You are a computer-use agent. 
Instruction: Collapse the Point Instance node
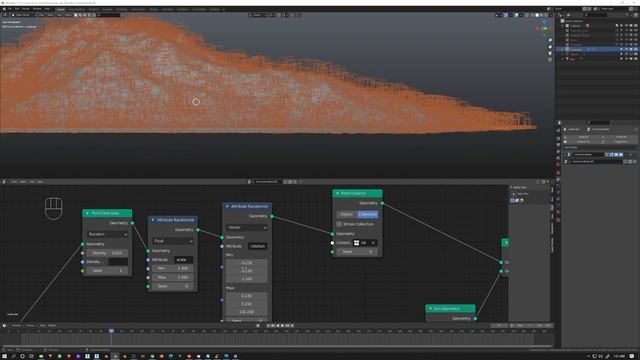point(338,193)
